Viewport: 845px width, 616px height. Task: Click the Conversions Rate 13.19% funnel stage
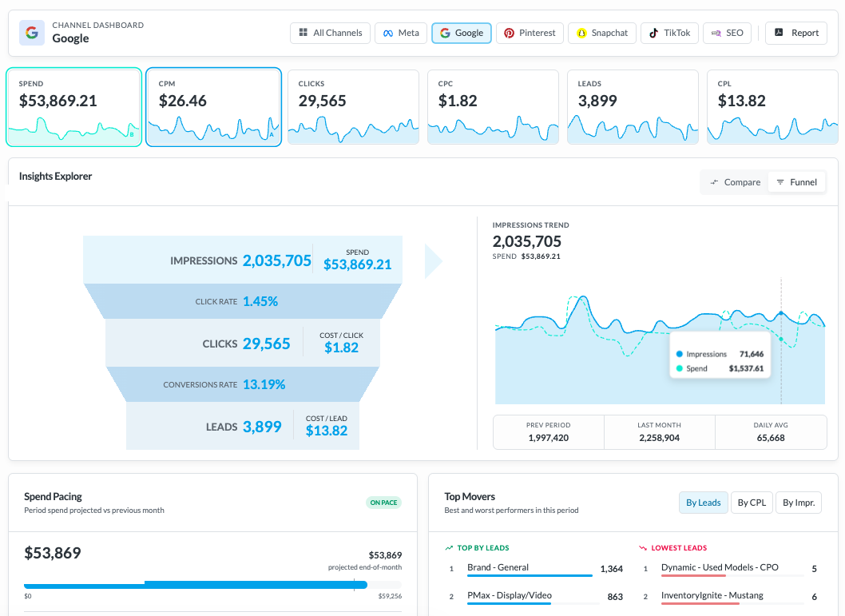[x=243, y=384]
